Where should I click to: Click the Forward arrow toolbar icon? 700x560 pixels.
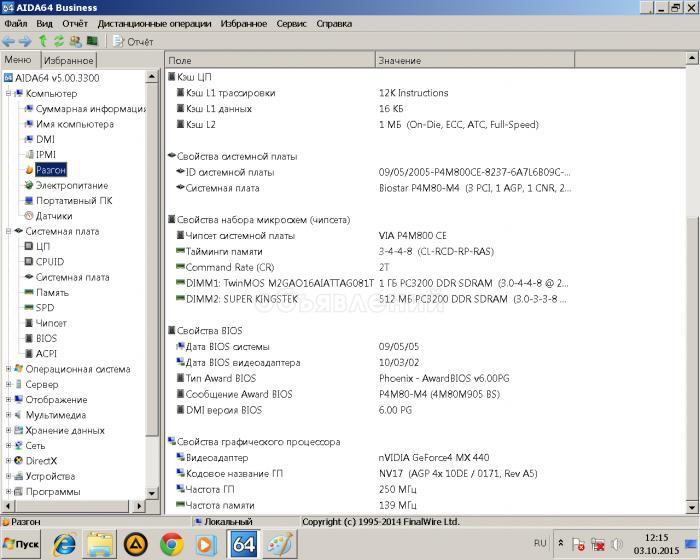pyautogui.click(x=25, y=41)
